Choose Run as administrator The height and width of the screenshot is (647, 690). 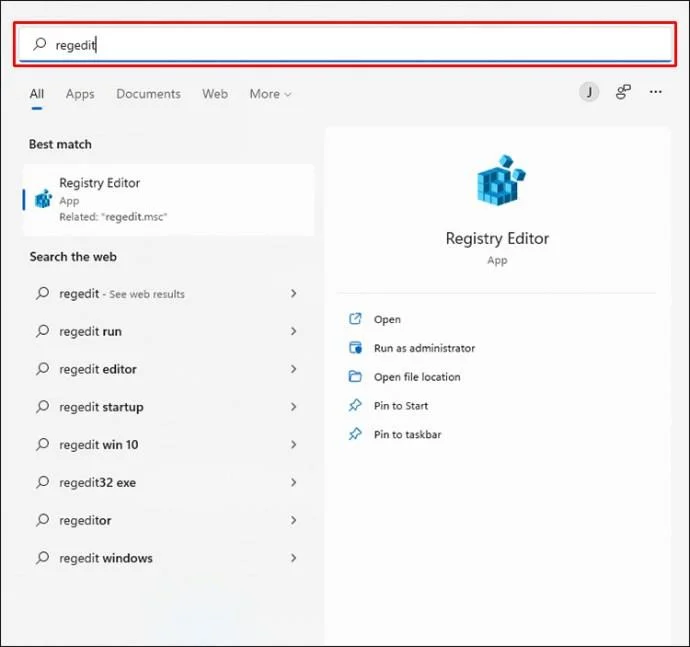(424, 348)
